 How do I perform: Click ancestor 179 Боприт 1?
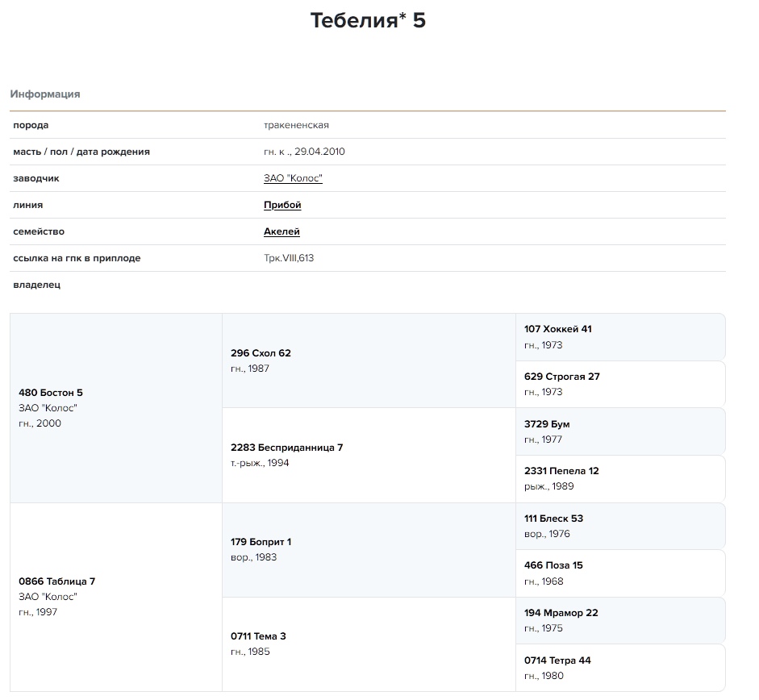click(x=261, y=542)
